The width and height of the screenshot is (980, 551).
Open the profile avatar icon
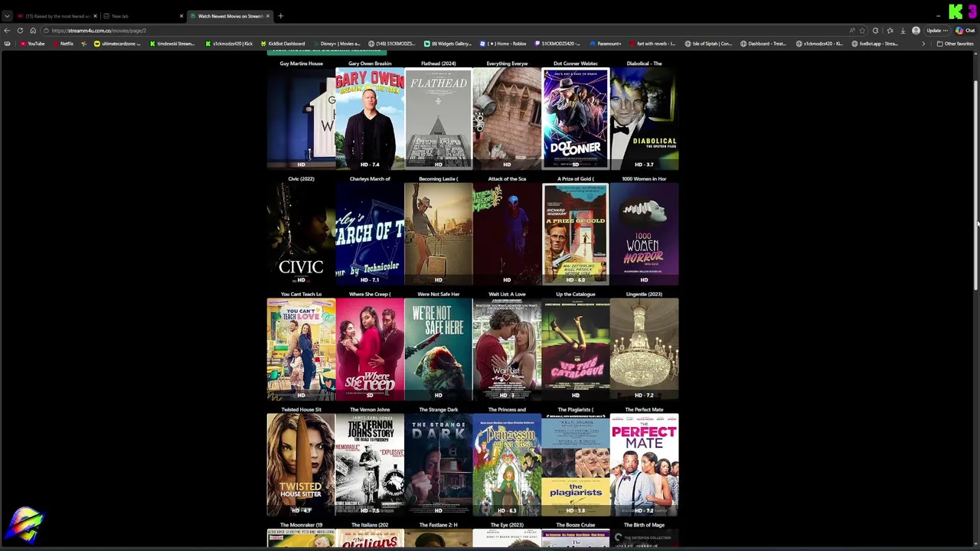tap(916, 31)
